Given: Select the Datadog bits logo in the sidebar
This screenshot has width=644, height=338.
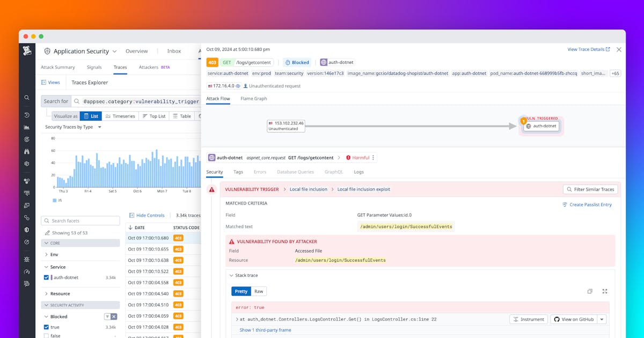Looking at the screenshot, I should point(27,50).
